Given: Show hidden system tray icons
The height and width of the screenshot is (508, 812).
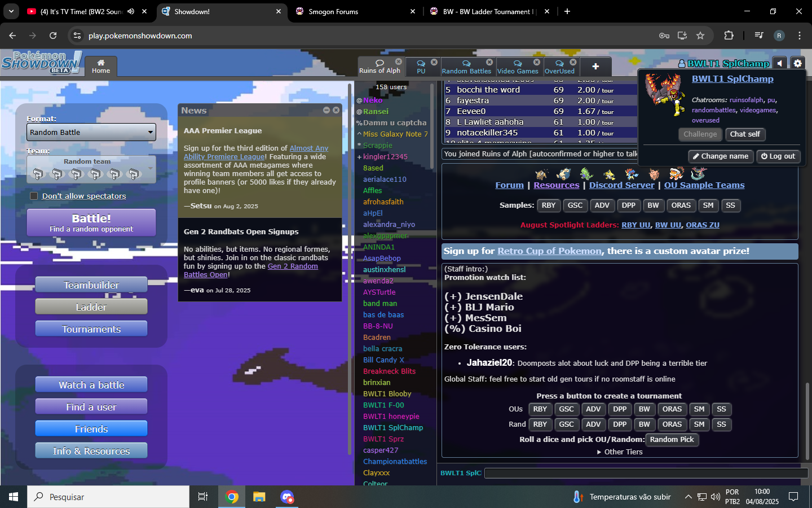Looking at the screenshot, I should (x=688, y=497).
